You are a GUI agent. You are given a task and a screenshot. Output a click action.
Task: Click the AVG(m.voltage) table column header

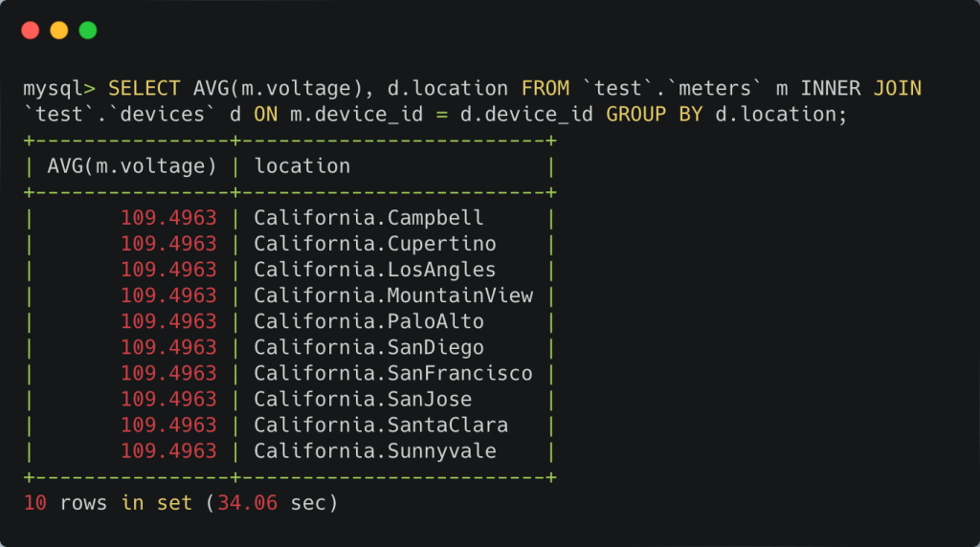point(132,166)
